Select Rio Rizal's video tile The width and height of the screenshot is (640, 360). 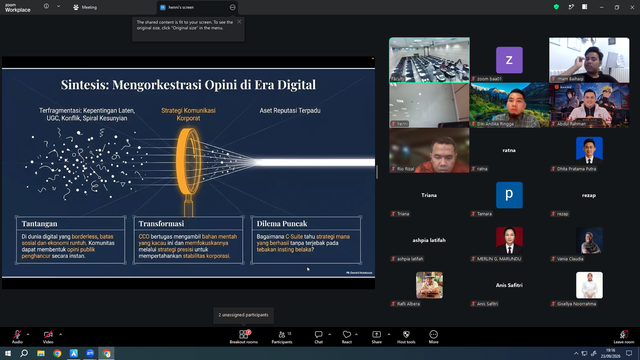429,150
